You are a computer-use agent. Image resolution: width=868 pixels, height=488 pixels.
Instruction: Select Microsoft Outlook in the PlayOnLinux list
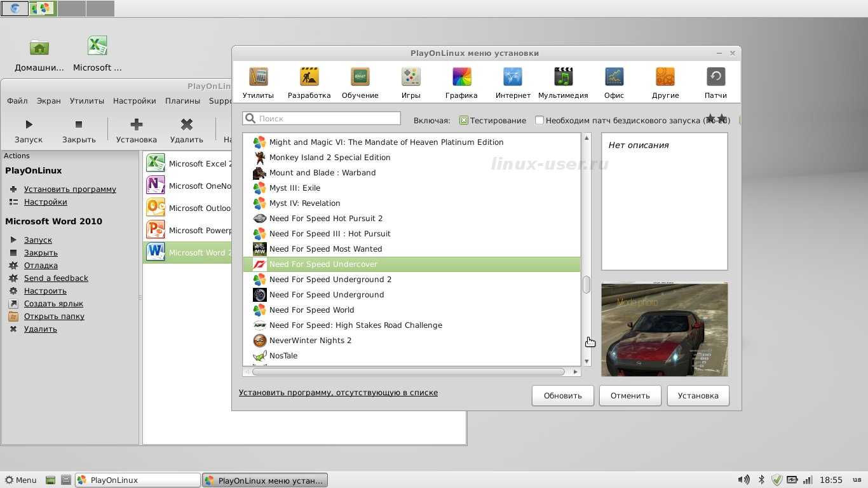[189, 208]
